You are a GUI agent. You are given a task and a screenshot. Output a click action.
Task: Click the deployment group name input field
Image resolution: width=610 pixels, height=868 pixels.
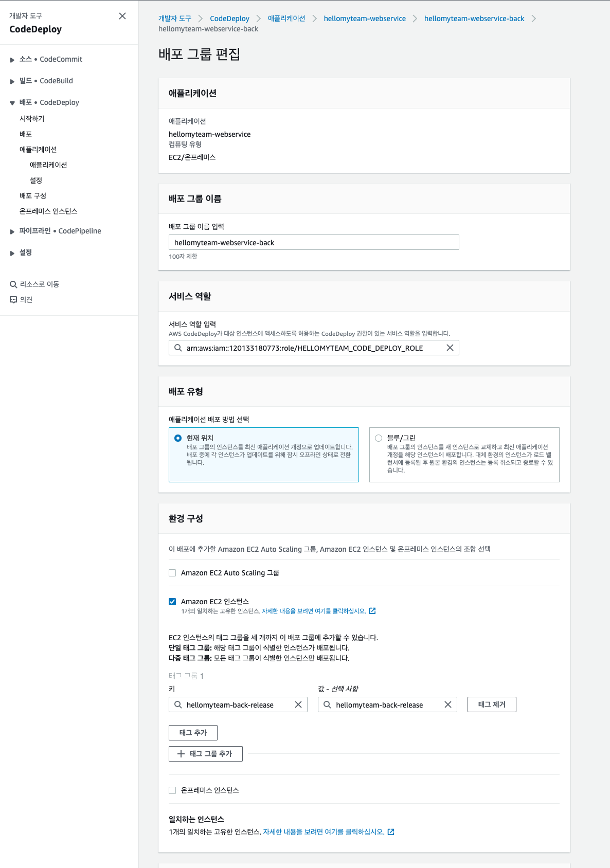pyautogui.click(x=314, y=242)
